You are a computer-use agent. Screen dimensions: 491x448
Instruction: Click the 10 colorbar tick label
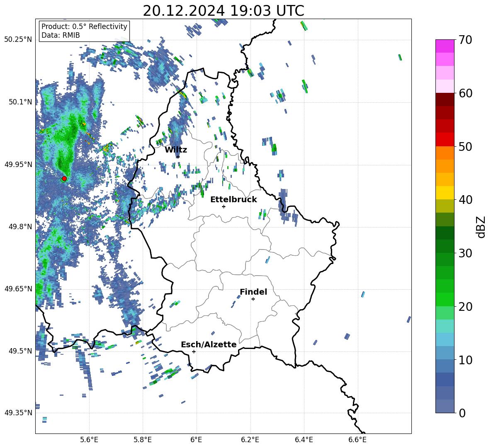pos(465,360)
